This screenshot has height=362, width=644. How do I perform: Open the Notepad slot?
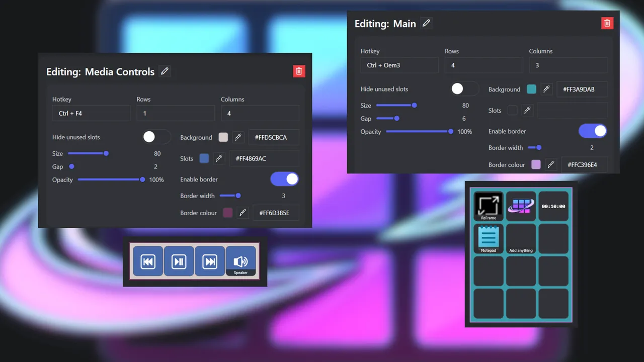click(489, 239)
